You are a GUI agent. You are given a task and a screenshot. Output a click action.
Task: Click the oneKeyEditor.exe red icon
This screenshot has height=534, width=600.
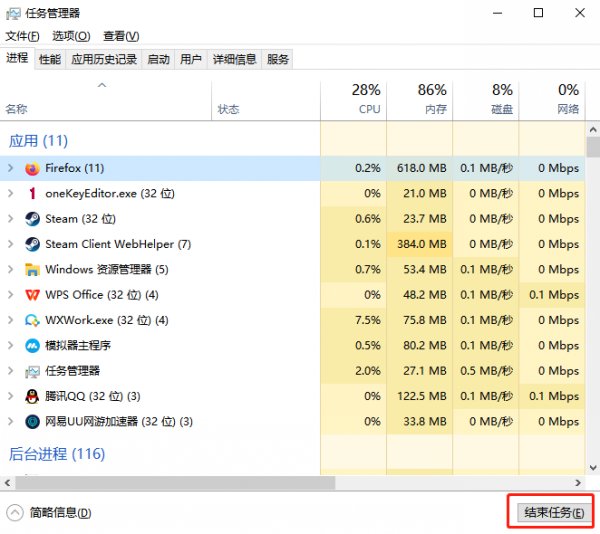click(x=32, y=194)
